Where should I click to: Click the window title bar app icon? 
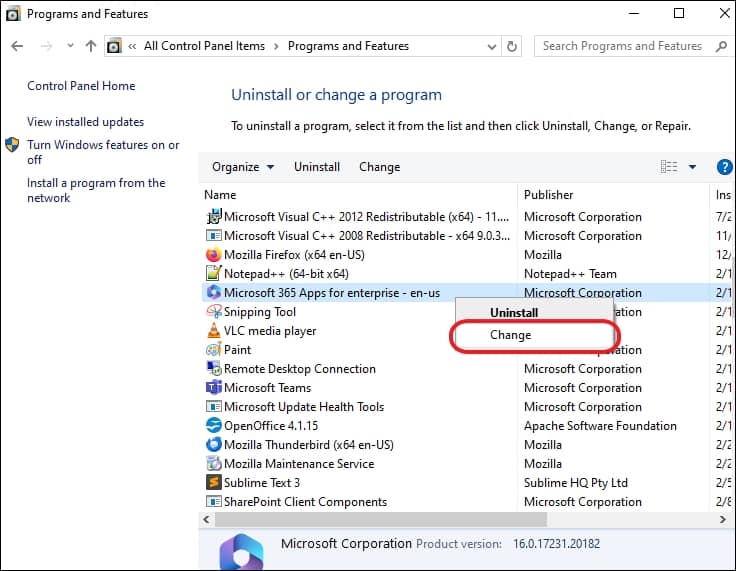click(13, 14)
